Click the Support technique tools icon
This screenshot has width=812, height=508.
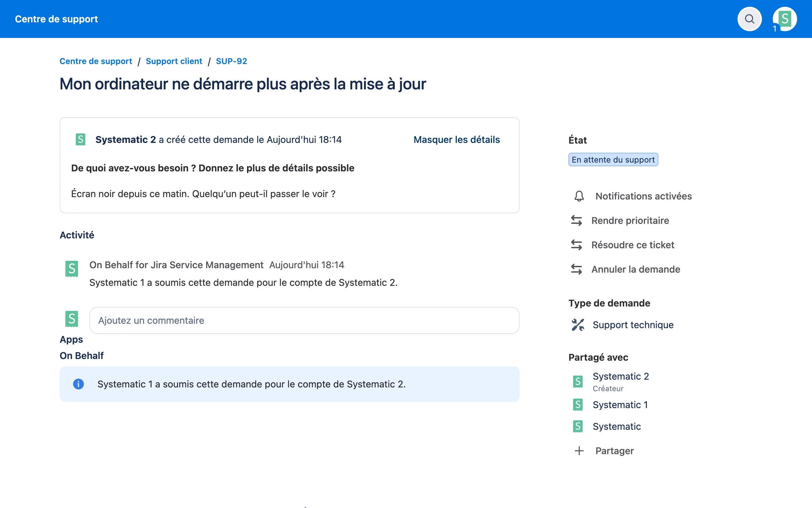pyautogui.click(x=578, y=325)
